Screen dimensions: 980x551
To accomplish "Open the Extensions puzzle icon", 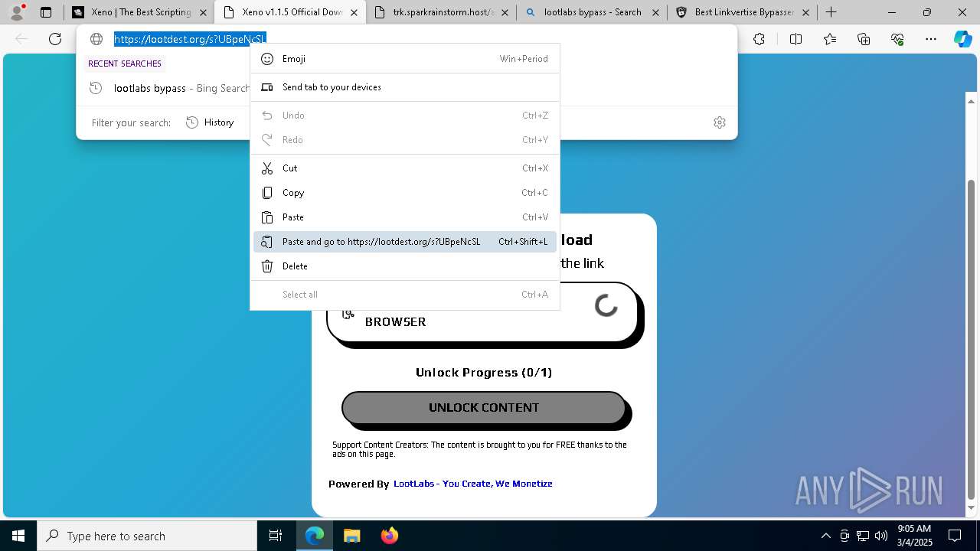I will [x=759, y=39].
